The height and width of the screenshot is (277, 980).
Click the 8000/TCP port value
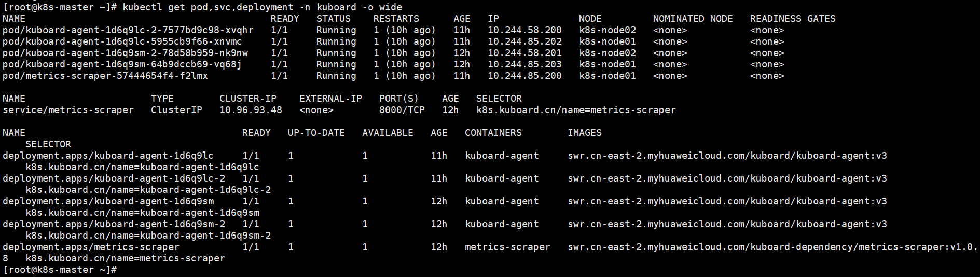coord(402,110)
